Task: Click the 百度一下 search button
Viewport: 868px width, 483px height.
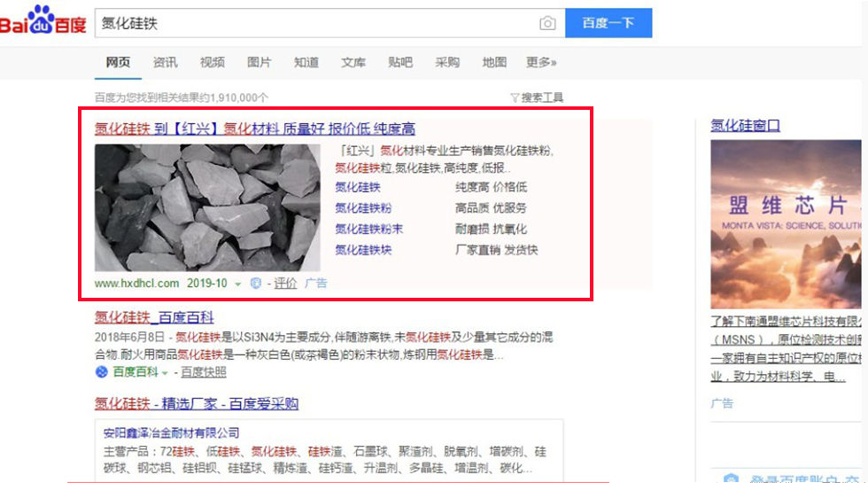Action: coord(608,23)
